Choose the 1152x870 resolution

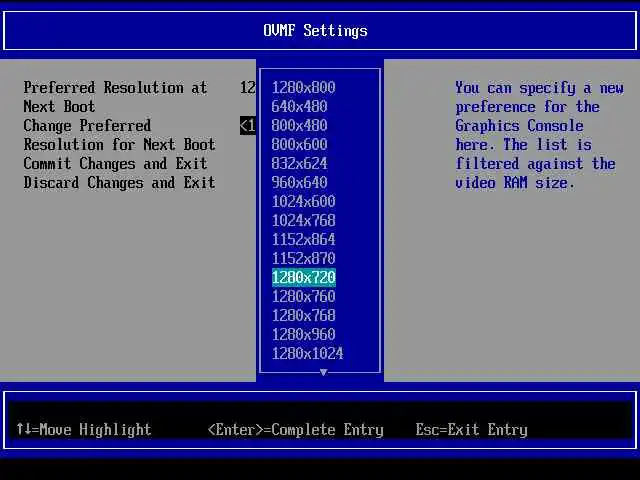click(x=303, y=258)
